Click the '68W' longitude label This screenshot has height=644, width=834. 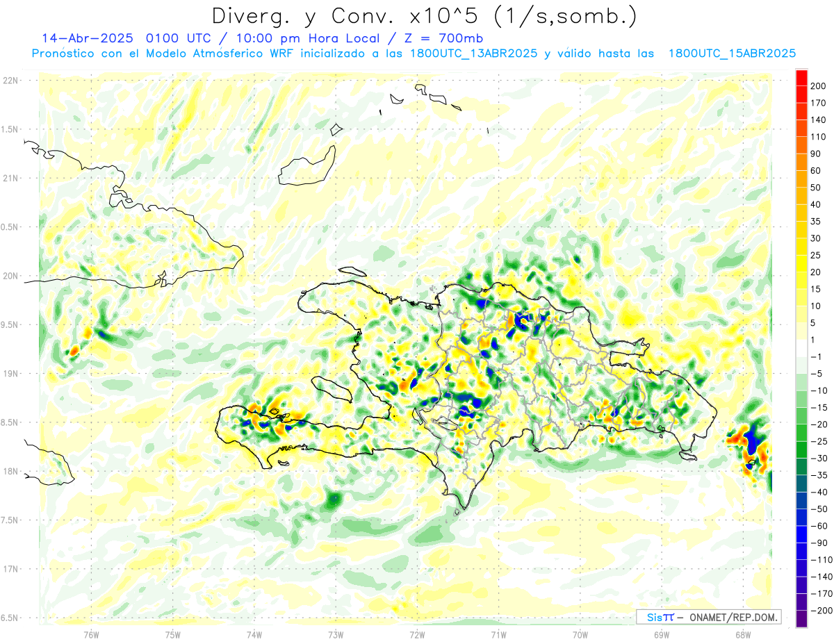pos(743,634)
